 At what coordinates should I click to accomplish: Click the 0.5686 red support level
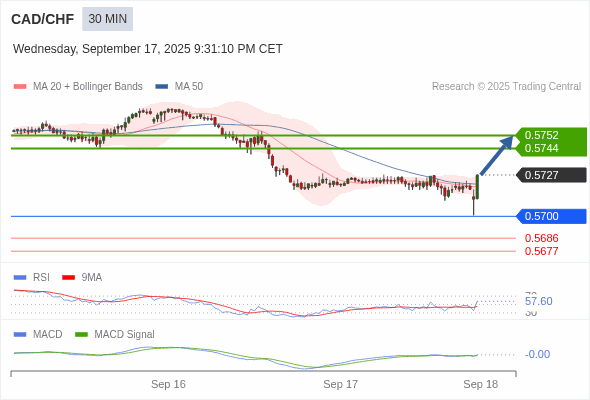click(541, 238)
